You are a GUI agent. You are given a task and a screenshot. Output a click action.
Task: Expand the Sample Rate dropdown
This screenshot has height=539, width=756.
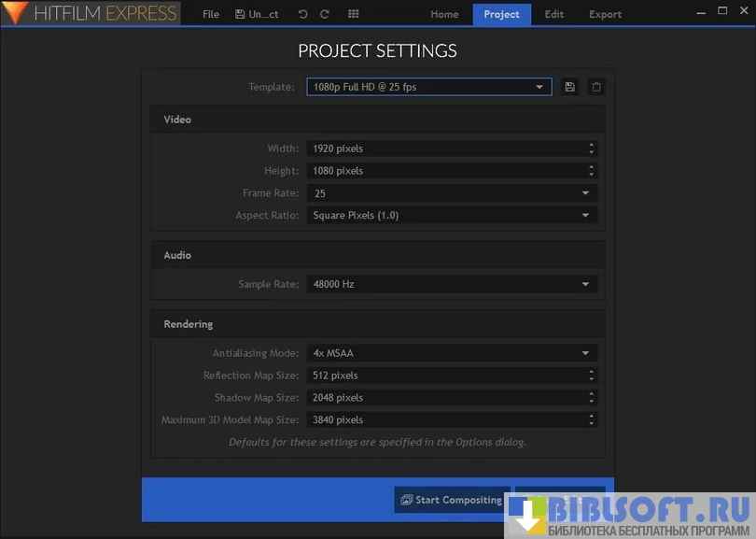[x=585, y=284]
